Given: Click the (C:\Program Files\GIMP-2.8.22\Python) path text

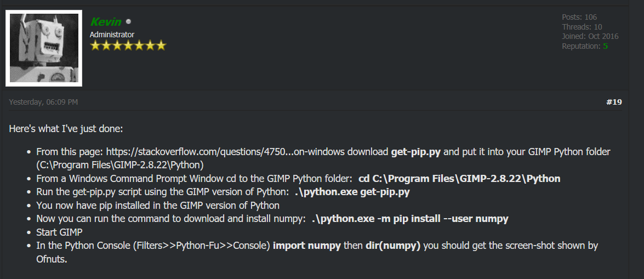Looking at the screenshot, I should [120, 165].
